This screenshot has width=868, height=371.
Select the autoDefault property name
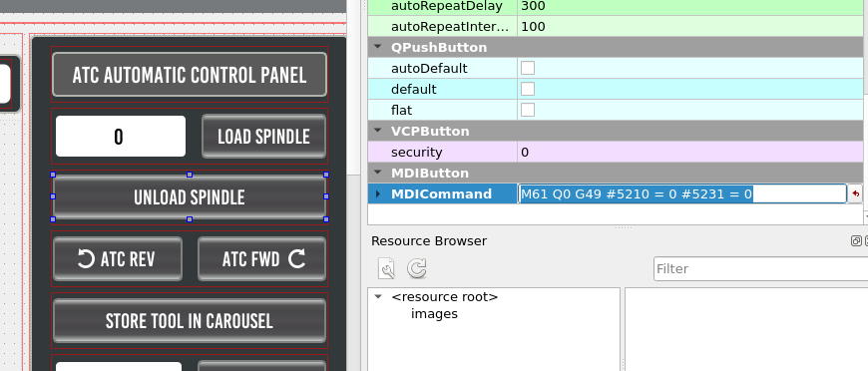pos(429,68)
